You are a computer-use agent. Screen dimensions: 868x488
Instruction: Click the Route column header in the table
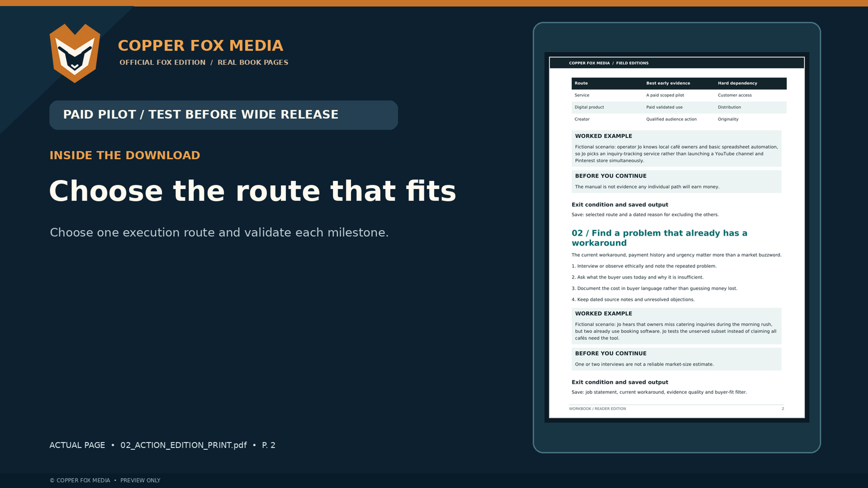(x=581, y=83)
